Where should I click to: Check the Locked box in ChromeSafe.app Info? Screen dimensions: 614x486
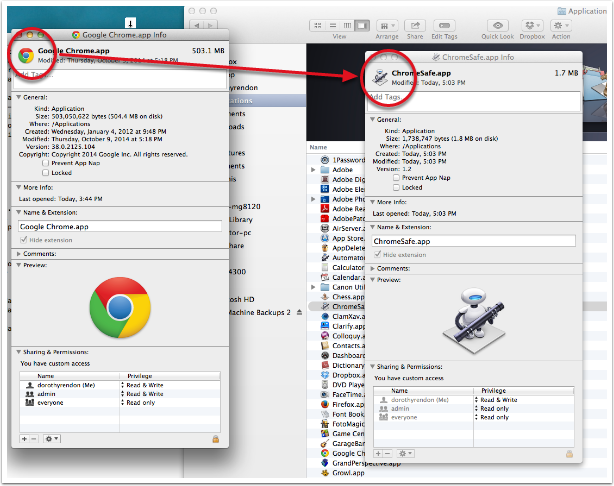tap(397, 187)
